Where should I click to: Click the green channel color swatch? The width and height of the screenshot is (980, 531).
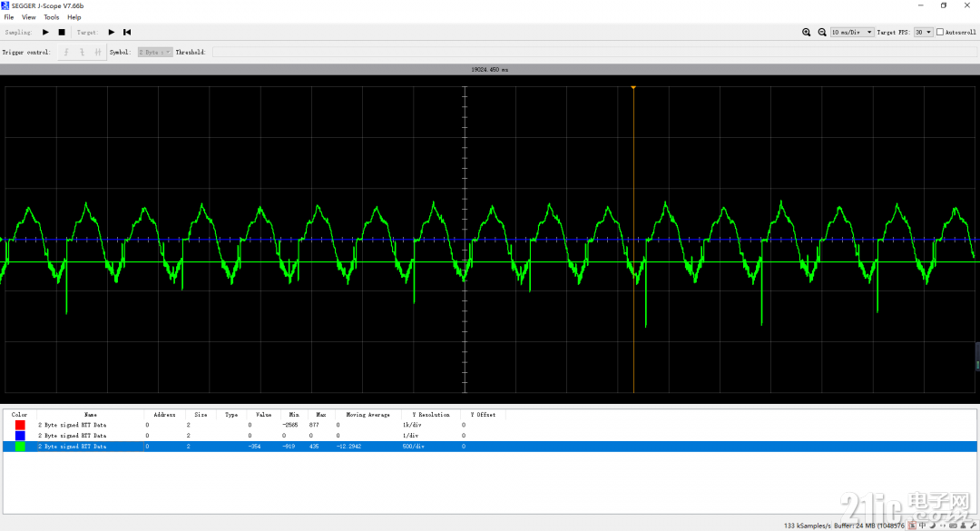click(20, 446)
